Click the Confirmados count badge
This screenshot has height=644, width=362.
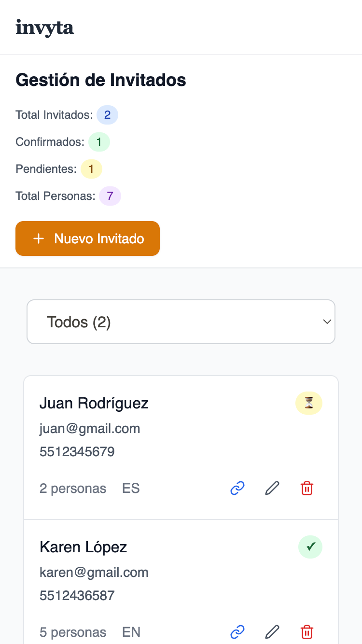tap(99, 142)
